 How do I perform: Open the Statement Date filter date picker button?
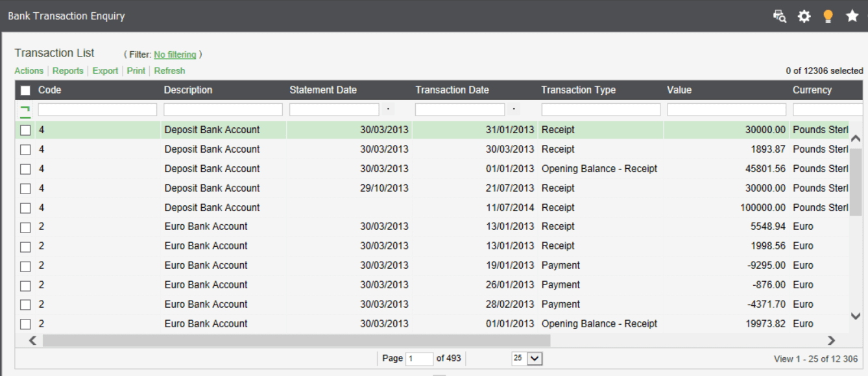point(388,110)
